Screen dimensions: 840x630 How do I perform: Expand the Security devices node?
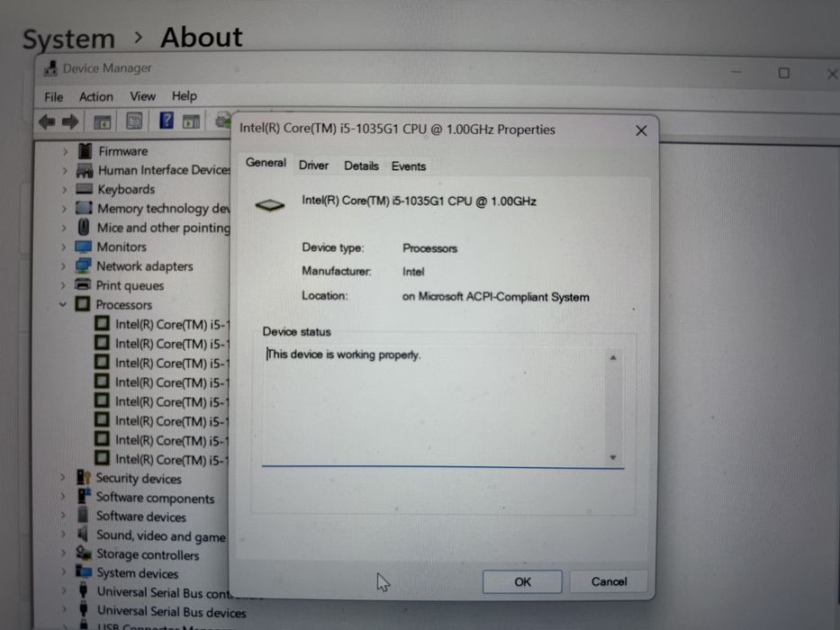tap(63, 477)
